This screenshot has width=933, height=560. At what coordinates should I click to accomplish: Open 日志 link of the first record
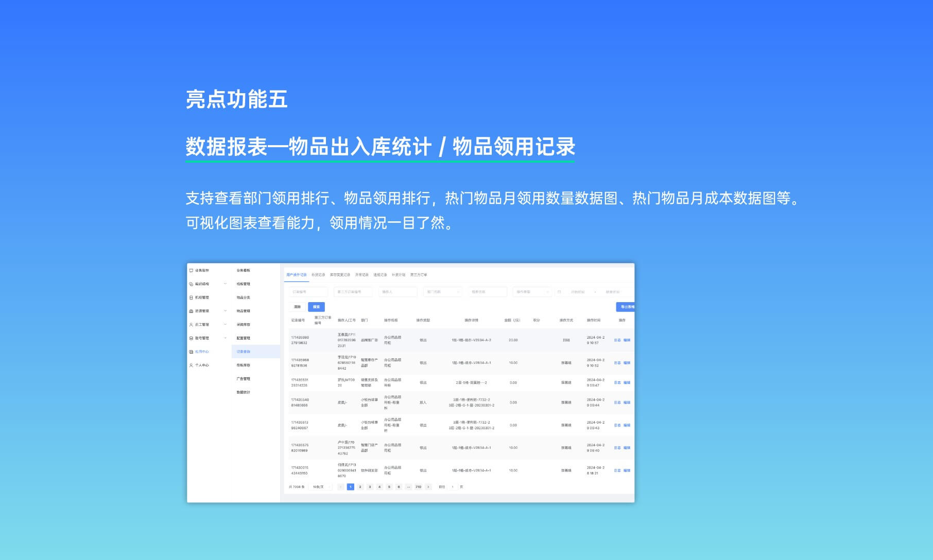coord(617,340)
